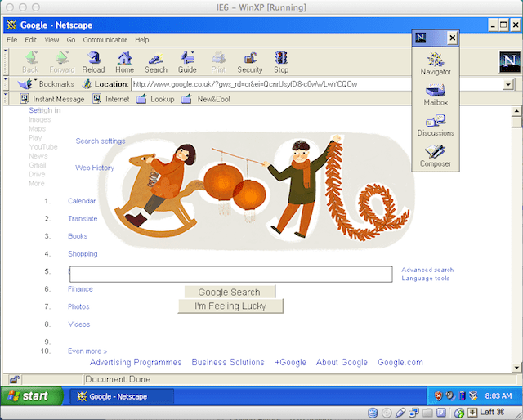The height and width of the screenshot is (420, 523).
Task: Open the Advanced search link
Action: tap(427, 270)
